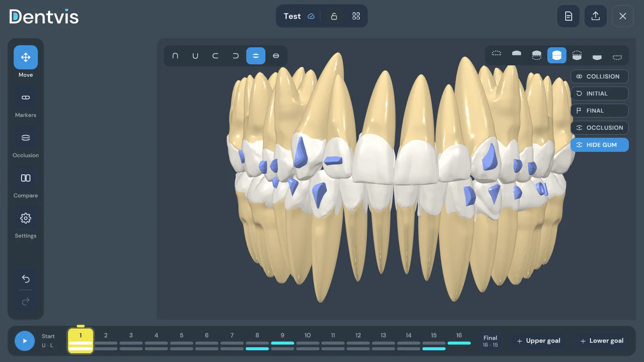Toggle the COLLISION view button
This screenshot has height=362, width=644.
click(599, 76)
